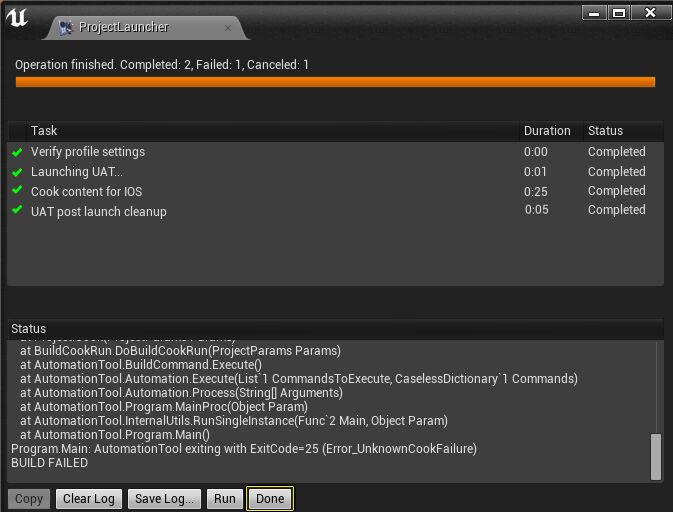Click Completed status of Cook content for IOS
This screenshot has height=512, width=673.
(x=616, y=191)
